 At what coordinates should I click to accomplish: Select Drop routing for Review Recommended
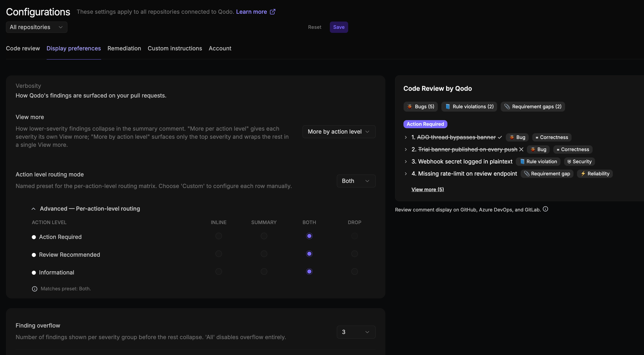tap(355, 254)
